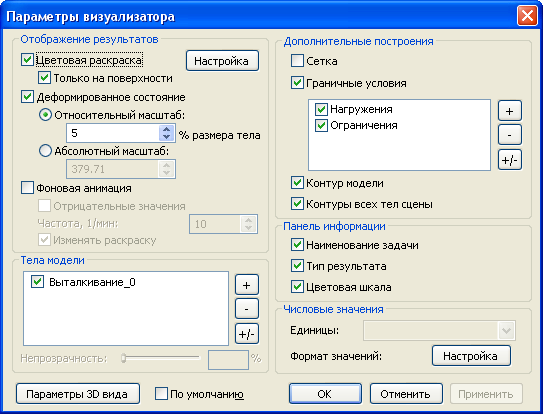Toggle Наименование задачи checkbox
Viewport: 543px width, 414px height.
(x=297, y=245)
